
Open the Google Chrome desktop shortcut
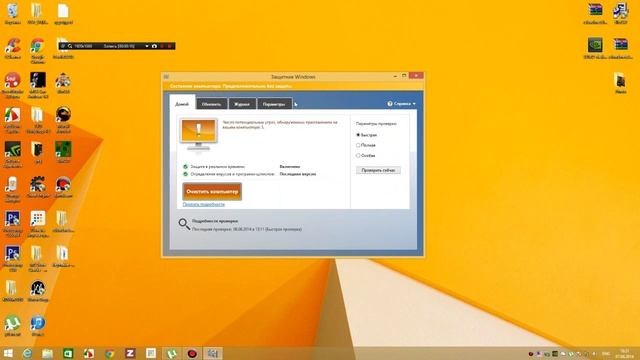coord(38,50)
